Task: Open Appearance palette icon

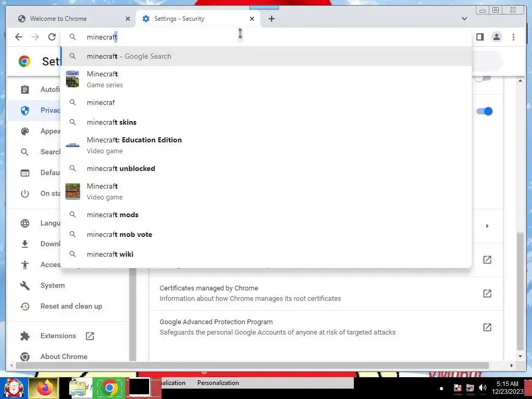Action: click(x=25, y=131)
